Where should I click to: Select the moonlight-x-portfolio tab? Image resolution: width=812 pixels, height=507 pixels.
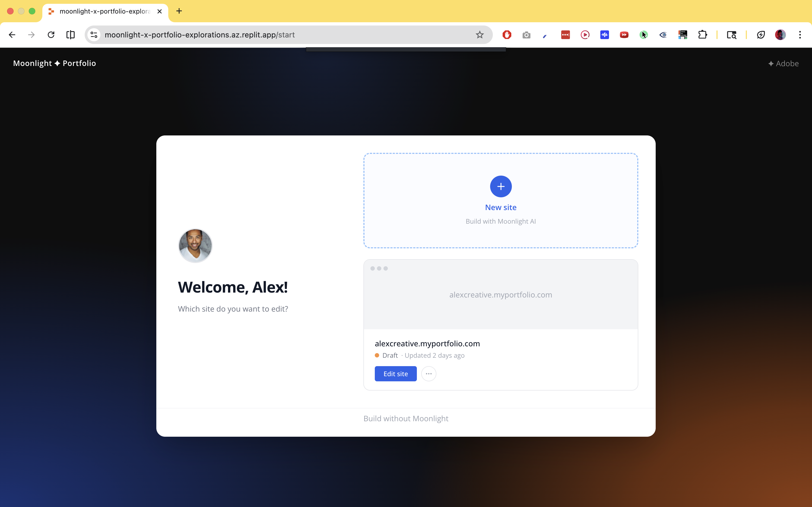pos(105,11)
